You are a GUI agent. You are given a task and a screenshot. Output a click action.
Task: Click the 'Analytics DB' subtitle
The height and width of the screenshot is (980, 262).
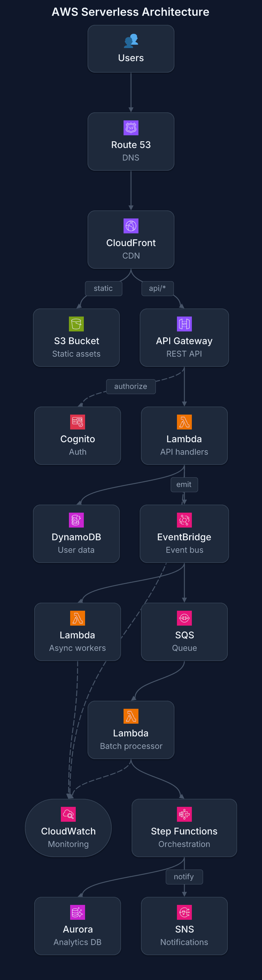click(78, 942)
